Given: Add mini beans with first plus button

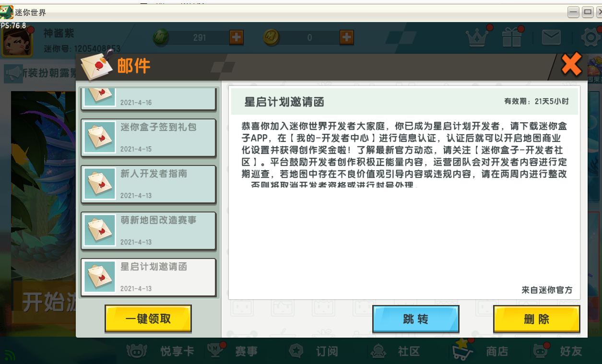Looking at the screenshot, I should pyautogui.click(x=236, y=37).
